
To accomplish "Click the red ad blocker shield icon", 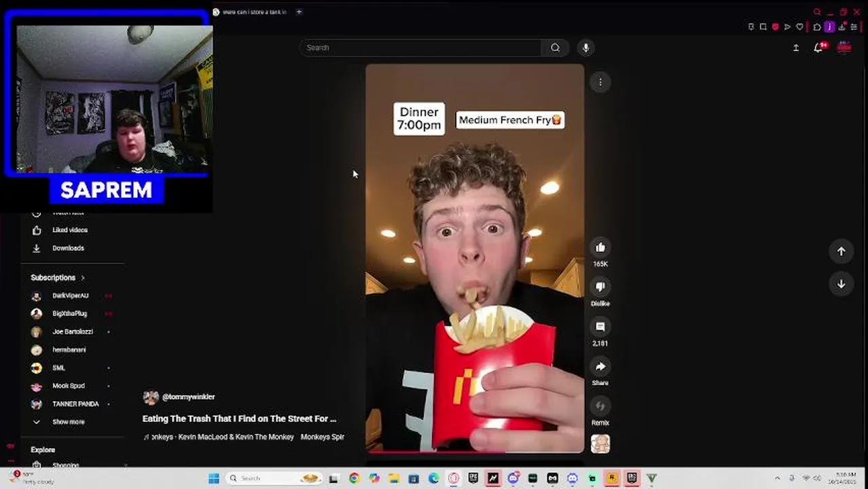I will point(776,27).
